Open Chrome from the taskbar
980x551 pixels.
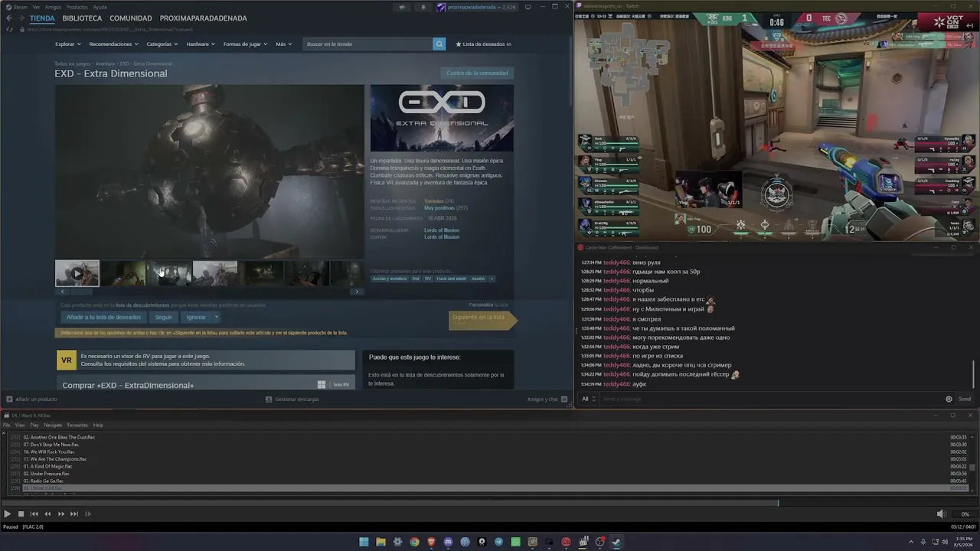[414, 542]
